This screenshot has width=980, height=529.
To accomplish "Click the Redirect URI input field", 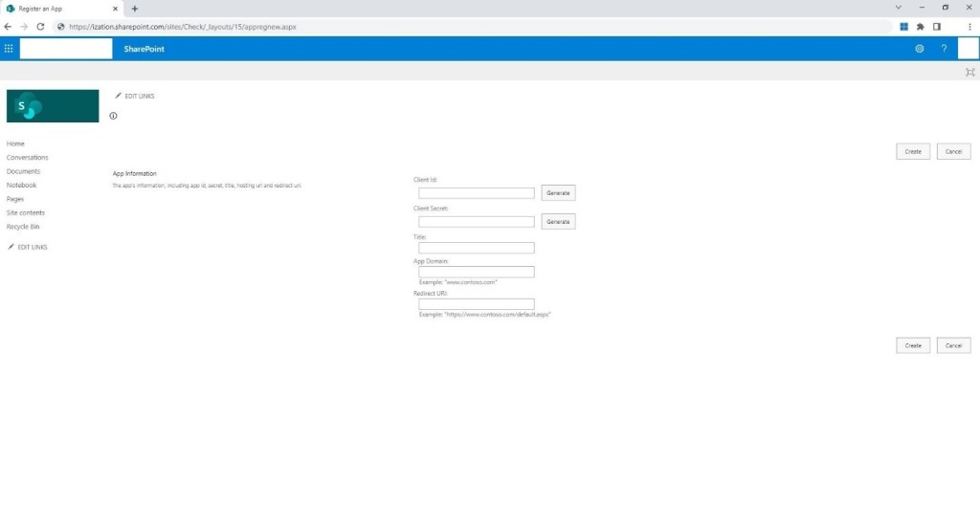I will [x=476, y=304].
